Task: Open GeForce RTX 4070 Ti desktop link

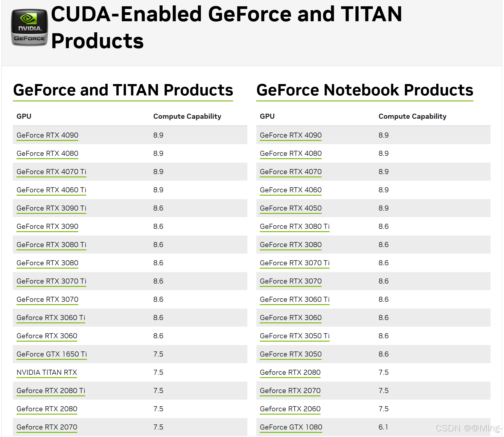Action: click(x=51, y=172)
